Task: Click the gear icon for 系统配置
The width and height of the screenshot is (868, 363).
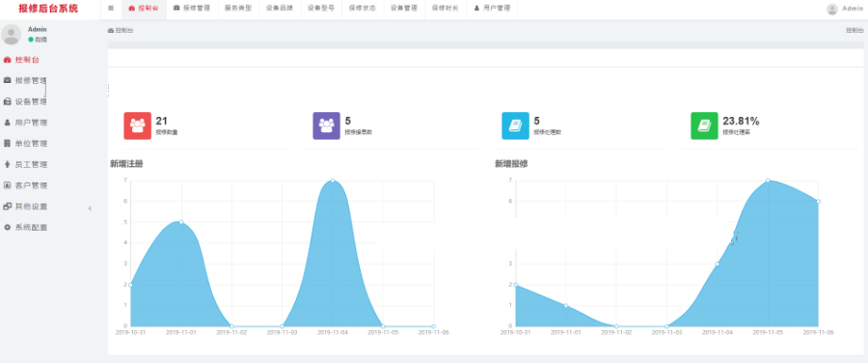Action: pyautogui.click(x=7, y=227)
